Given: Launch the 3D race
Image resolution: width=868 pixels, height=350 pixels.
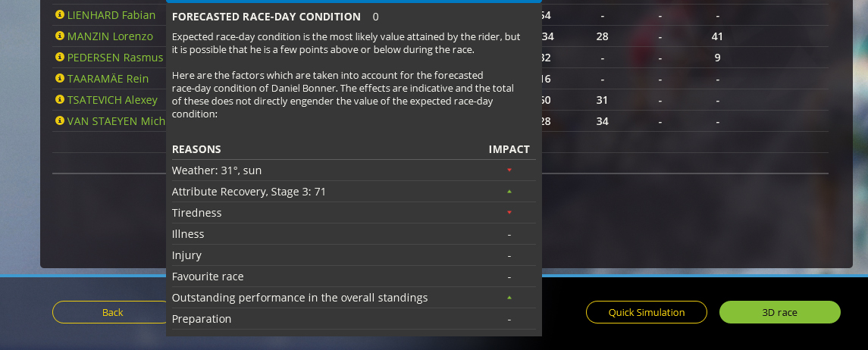Looking at the screenshot, I should click(779, 312).
